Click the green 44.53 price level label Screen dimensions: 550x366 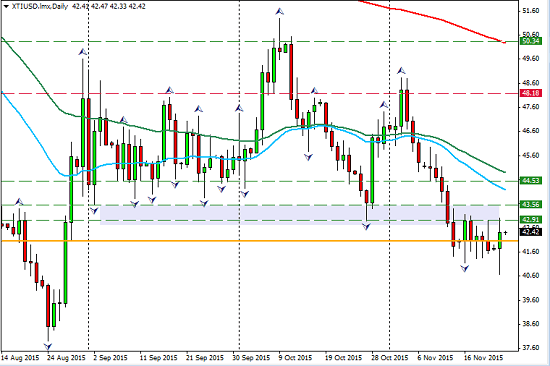pyautogui.click(x=531, y=181)
